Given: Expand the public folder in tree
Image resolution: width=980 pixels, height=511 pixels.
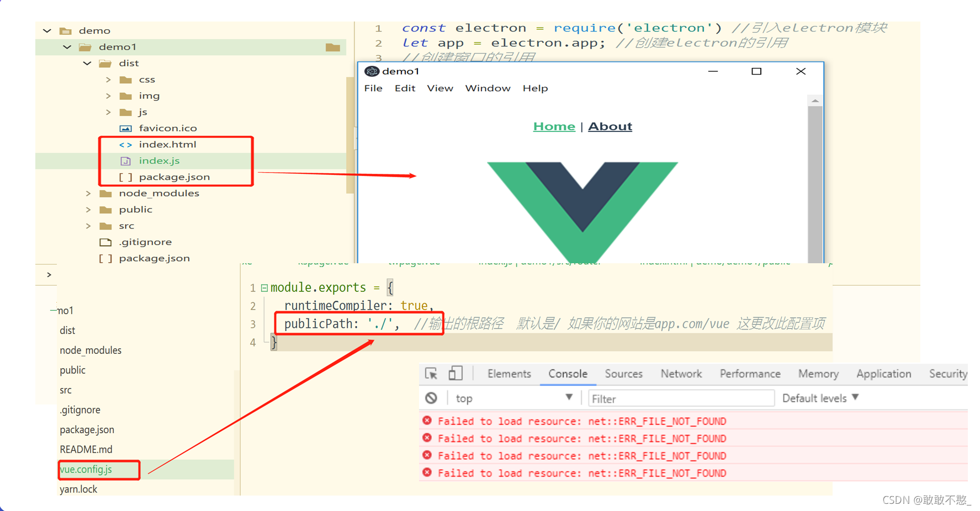Looking at the screenshot, I should [x=88, y=210].
